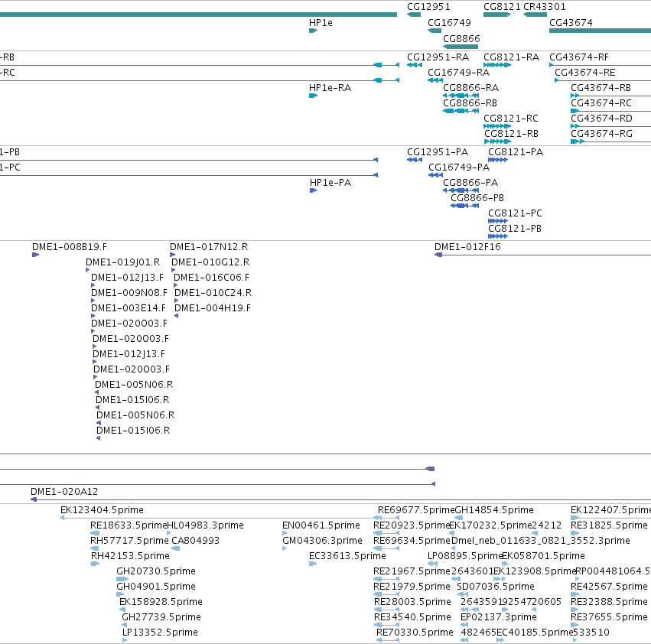This screenshot has height=644, width=651.
Task: Click the RH42153.5prime EST label
Action: [130, 556]
